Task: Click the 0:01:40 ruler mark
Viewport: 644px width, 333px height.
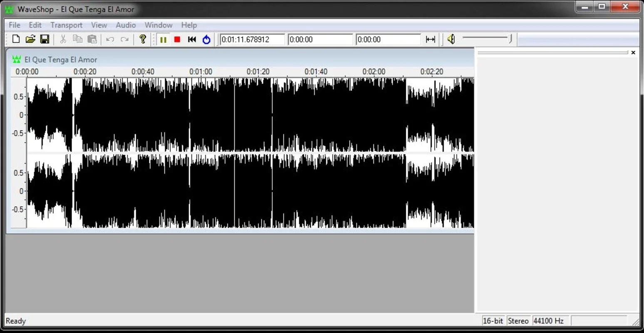Action: [316, 72]
